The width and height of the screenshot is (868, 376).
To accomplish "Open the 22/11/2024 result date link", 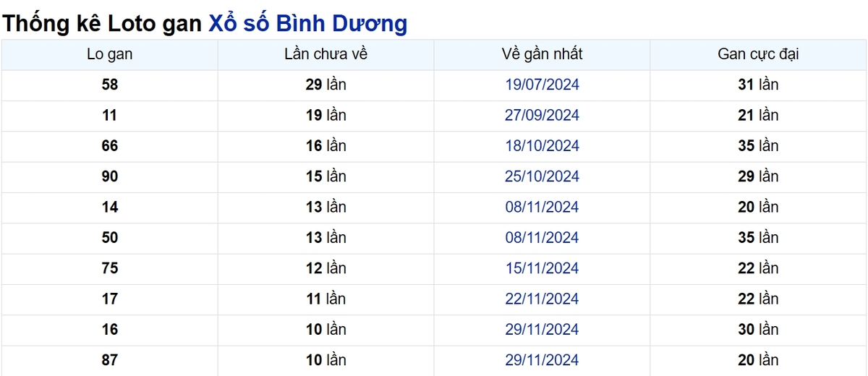I will coord(542,299).
